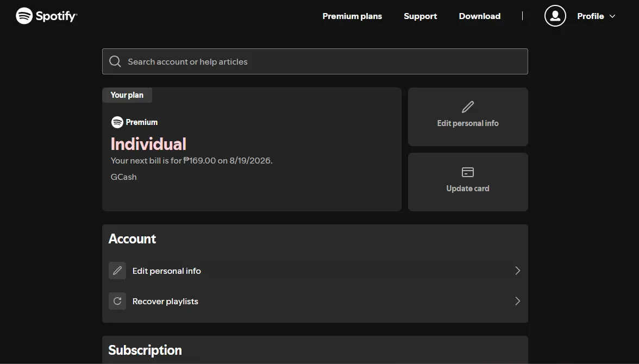
Task: Open the Edit personal info card
Action: pyautogui.click(x=468, y=117)
